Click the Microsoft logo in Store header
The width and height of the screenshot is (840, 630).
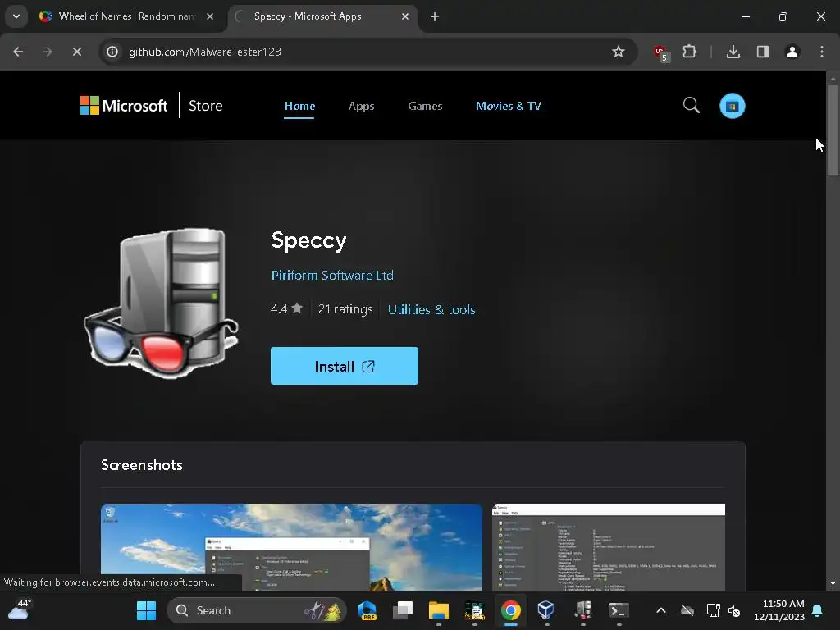pyautogui.click(x=124, y=106)
